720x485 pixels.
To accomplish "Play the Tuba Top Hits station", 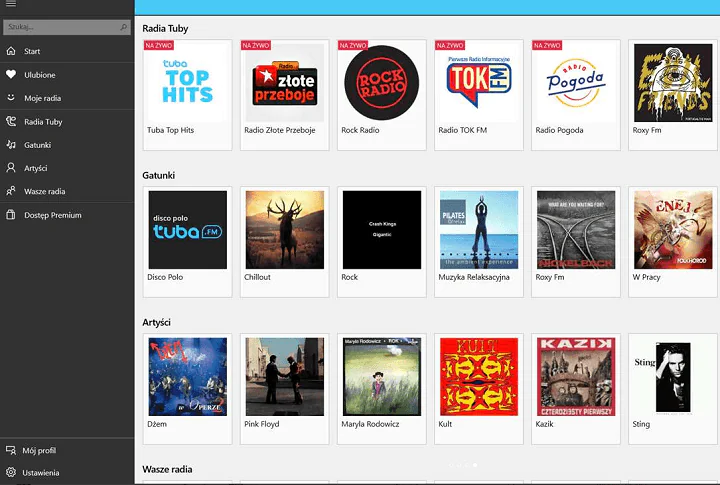I will coord(187,95).
